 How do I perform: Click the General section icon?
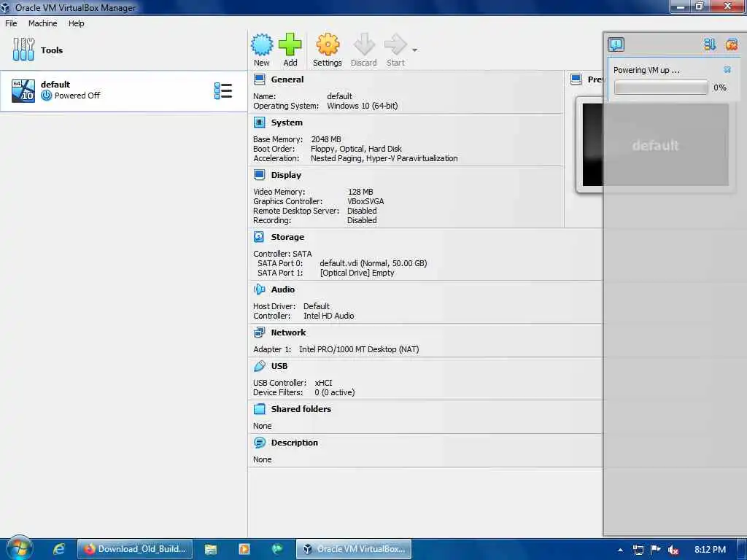point(259,79)
